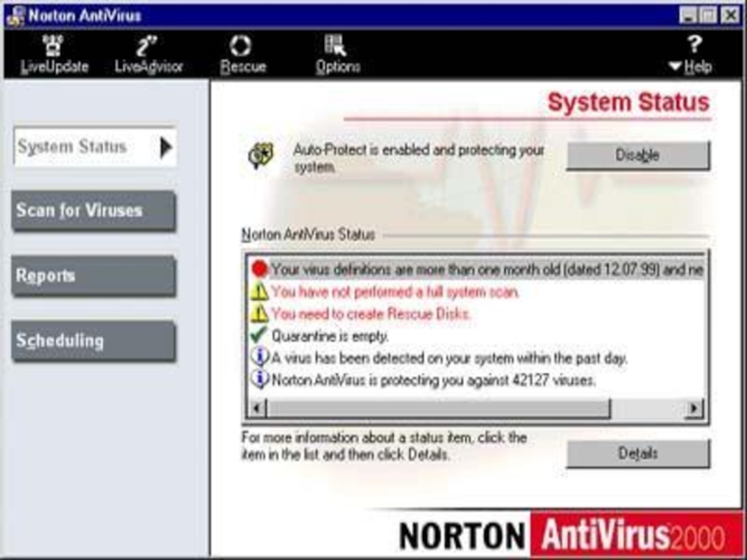Open LiveUpdate from the toolbar
Screen dimensions: 747x560
[54, 54]
